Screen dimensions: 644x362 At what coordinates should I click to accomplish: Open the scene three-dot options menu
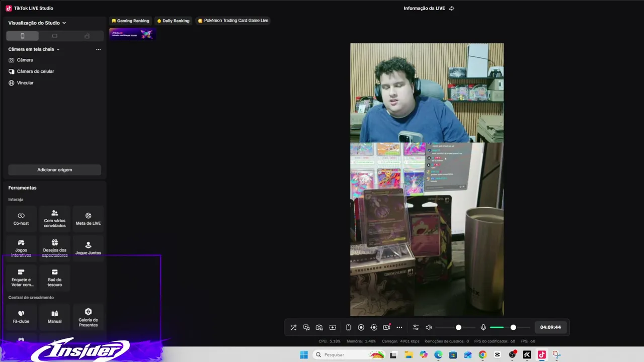(x=98, y=49)
